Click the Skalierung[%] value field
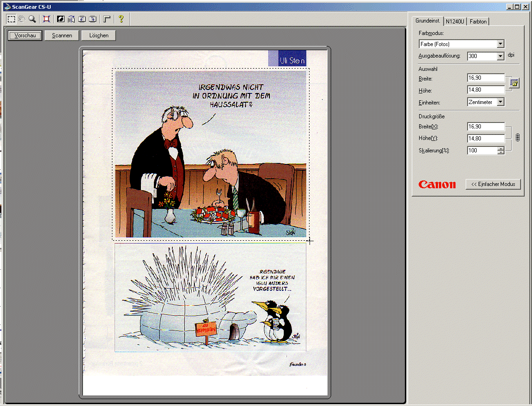The image size is (532, 406). pos(482,150)
